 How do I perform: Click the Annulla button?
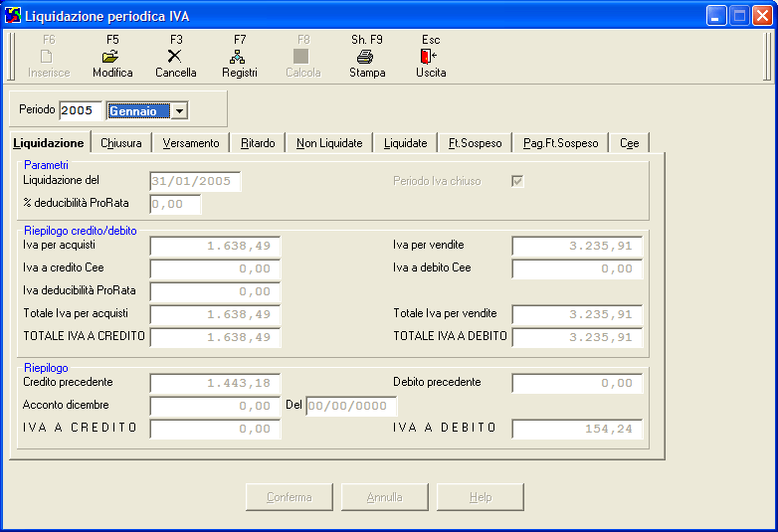[x=385, y=497]
